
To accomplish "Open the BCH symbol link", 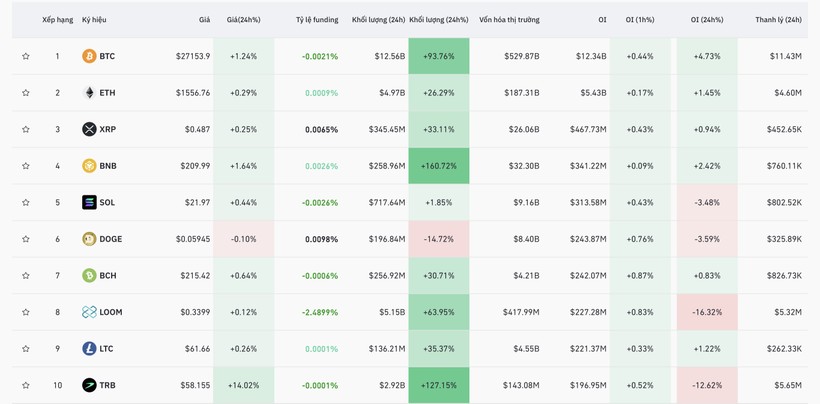I will 107,276.
